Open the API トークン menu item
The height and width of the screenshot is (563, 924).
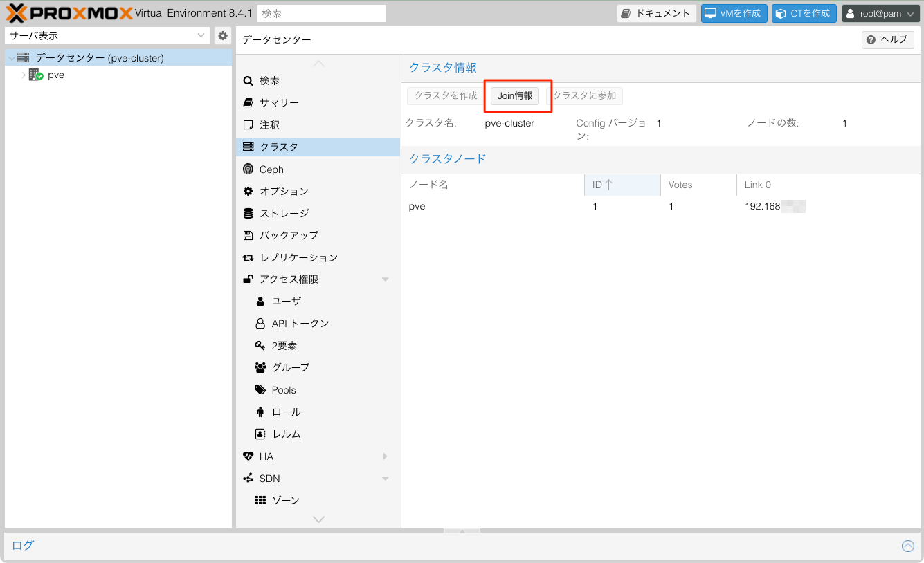(x=318, y=324)
